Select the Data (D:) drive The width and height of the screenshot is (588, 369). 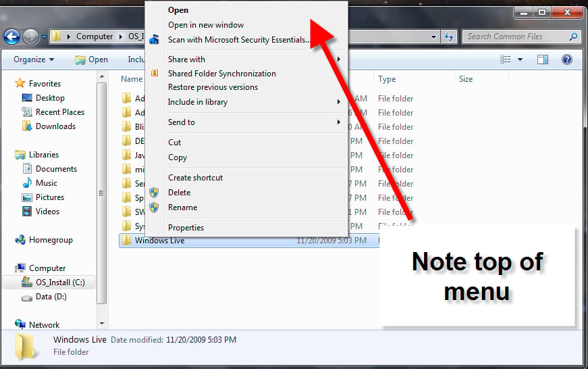tap(51, 297)
